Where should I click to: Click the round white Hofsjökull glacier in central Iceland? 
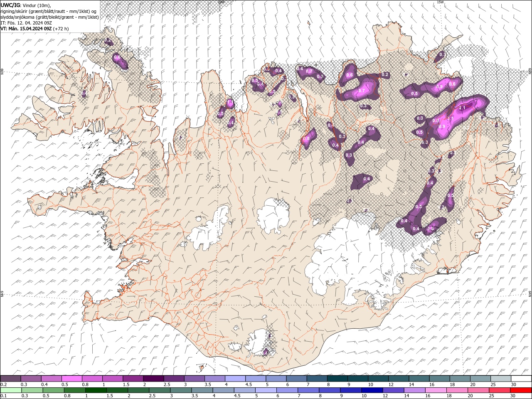coord(273,215)
